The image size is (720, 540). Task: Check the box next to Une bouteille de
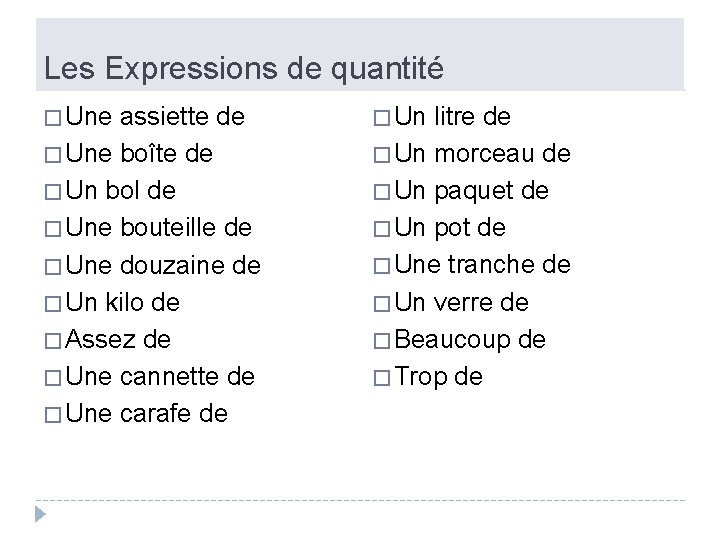53,229
